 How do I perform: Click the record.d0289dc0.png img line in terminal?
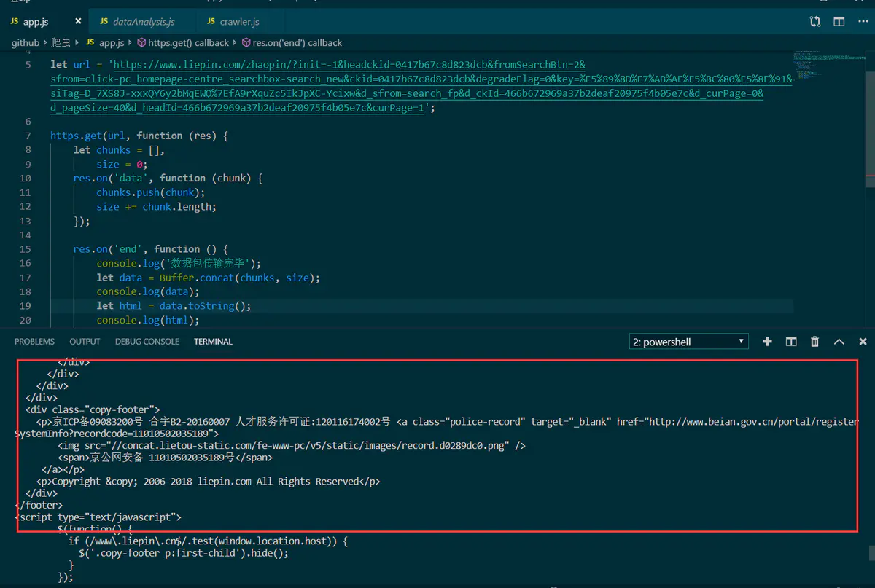point(292,446)
